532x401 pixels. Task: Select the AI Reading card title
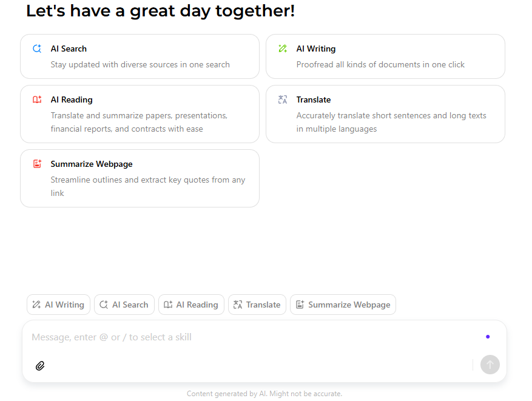tap(72, 99)
